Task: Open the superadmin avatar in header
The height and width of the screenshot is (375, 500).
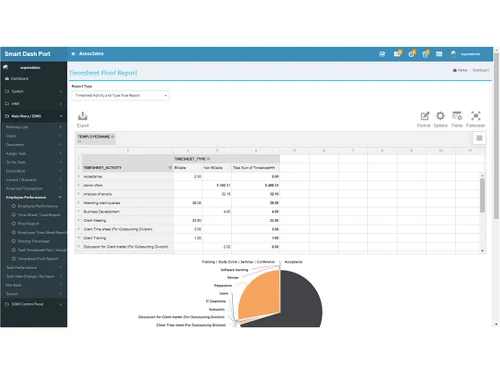Action: click(453, 54)
